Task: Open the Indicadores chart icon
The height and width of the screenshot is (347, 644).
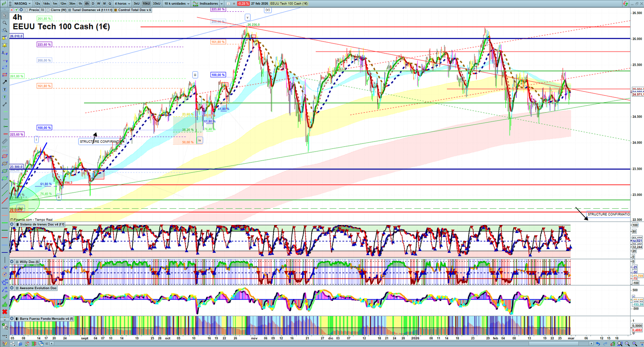Action: [196, 4]
